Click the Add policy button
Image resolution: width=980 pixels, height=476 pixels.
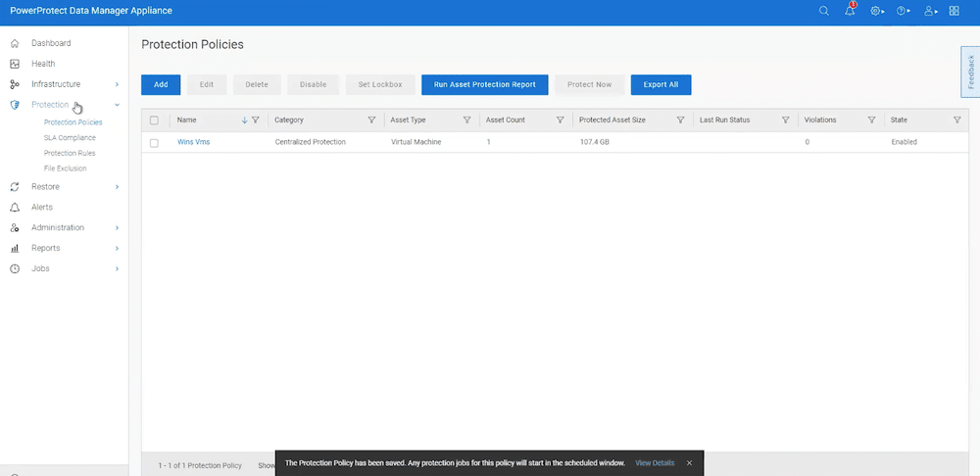pos(161,85)
